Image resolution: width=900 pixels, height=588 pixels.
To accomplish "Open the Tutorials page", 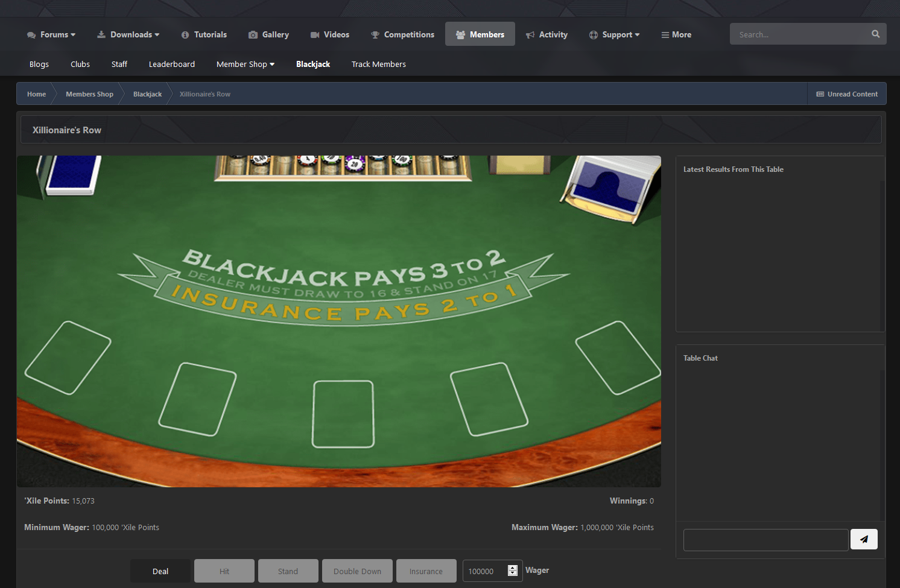I will point(204,34).
